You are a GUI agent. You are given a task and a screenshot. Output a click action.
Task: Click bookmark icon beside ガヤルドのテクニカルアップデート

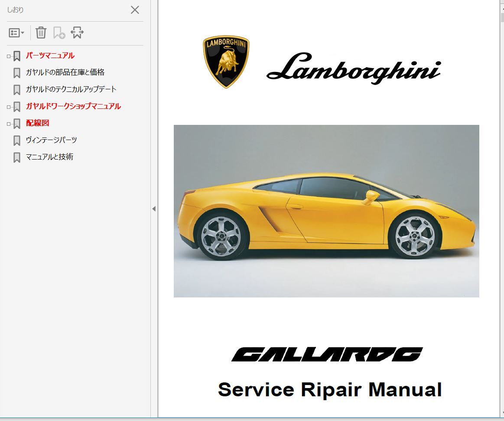coord(17,90)
